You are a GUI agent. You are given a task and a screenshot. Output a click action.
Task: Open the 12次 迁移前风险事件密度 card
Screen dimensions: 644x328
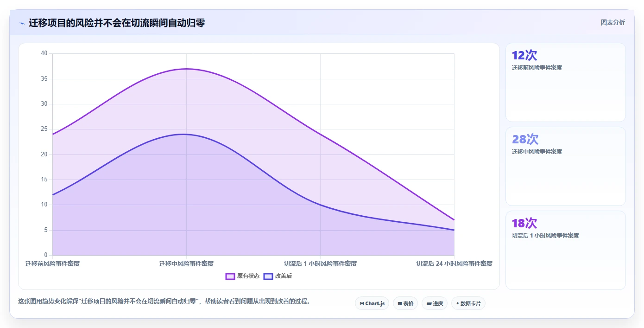(566, 82)
